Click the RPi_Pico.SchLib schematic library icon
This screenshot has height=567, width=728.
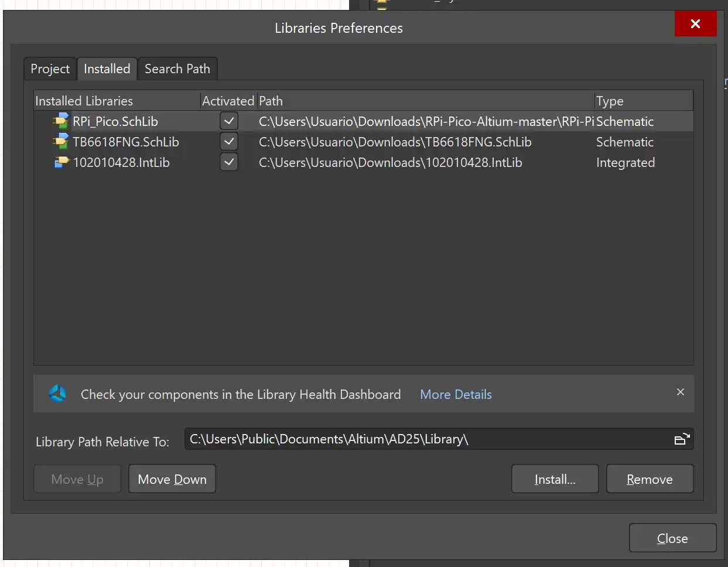click(x=61, y=121)
